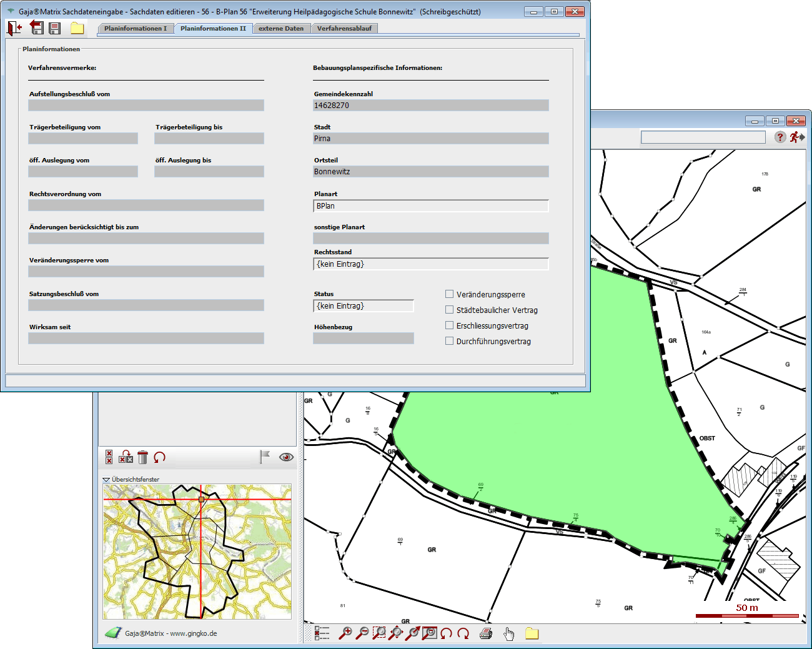
Task: Open the Rechtsstand dropdown
Action: (430, 264)
